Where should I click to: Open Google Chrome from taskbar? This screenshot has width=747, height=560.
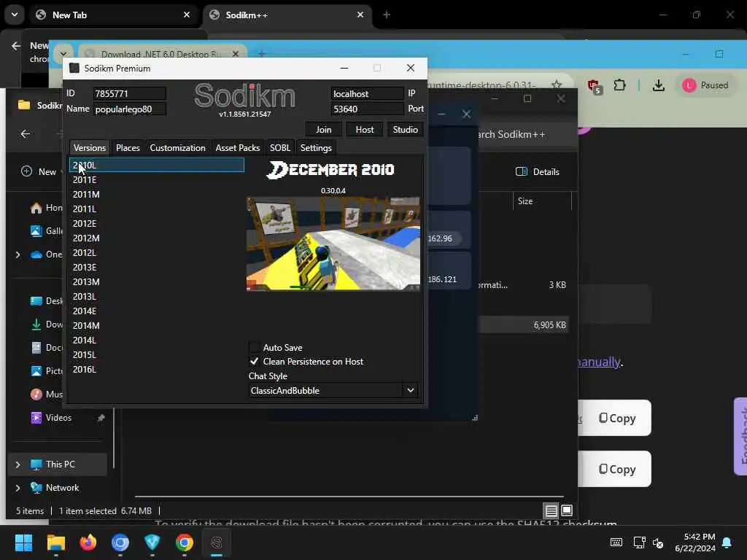coord(185,542)
